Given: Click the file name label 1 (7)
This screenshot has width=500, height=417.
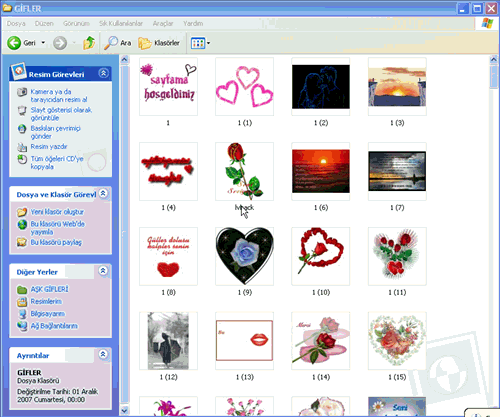Looking at the screenshot, I should (397, 208).
